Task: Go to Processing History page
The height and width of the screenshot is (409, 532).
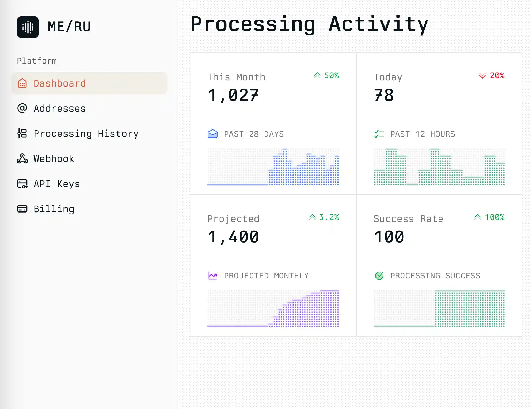Action: click(86, 134)
